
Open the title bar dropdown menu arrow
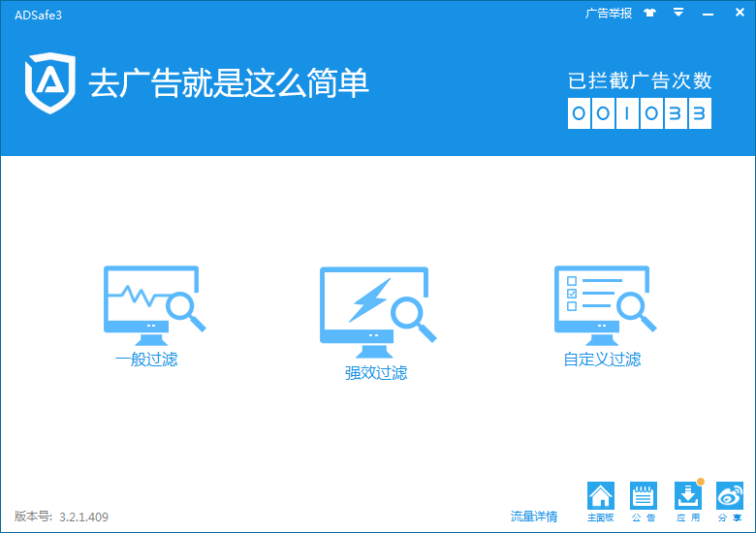(x=678, y=13)
